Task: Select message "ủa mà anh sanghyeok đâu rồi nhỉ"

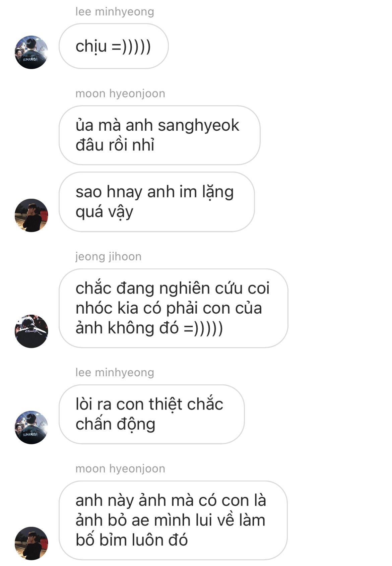Action: [159, 135]
